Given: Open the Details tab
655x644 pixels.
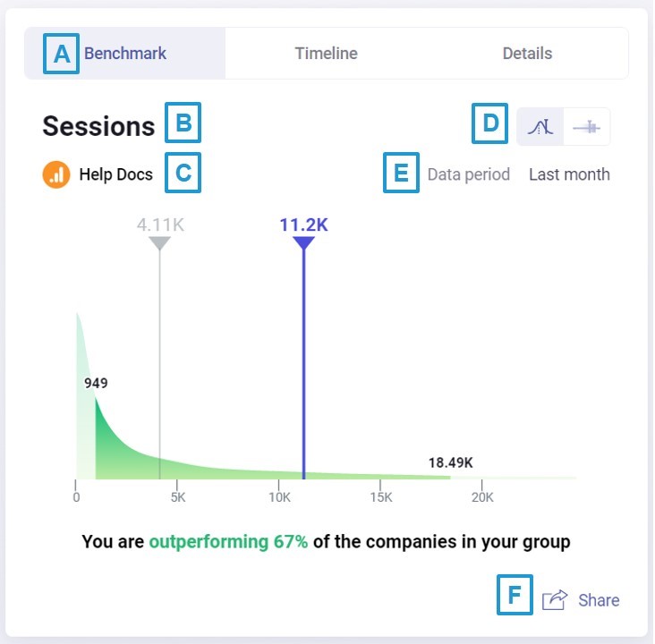Looking at the screenshot, I should [527, 54].
